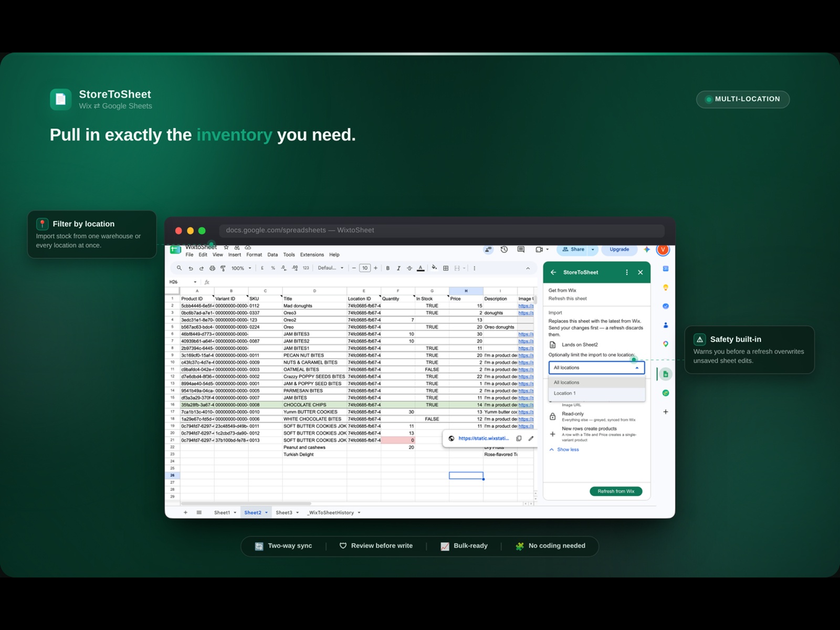Open Google Tasks checkmark icon
Viewport: 840px width, 630px height.
click(x=666, y=306)
